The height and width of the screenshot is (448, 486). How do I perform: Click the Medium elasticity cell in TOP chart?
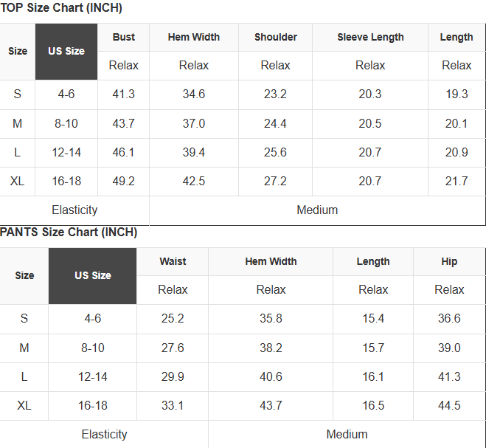(317, 210)
